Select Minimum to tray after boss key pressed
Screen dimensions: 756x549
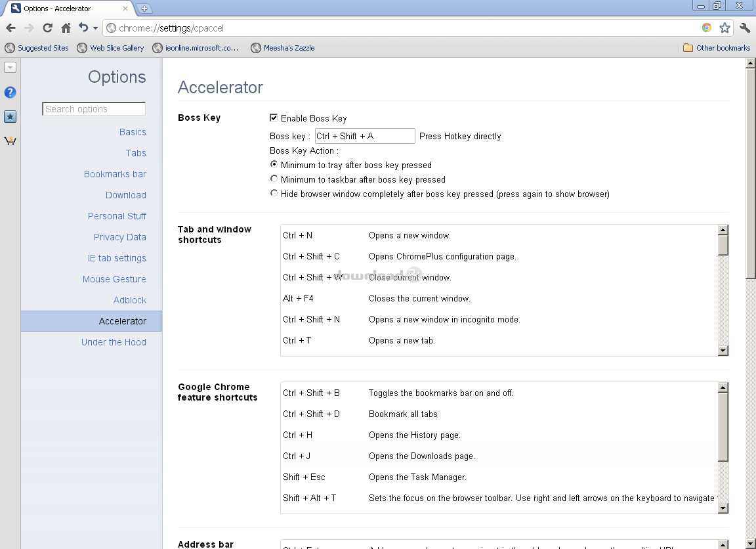tap(274, 165)
